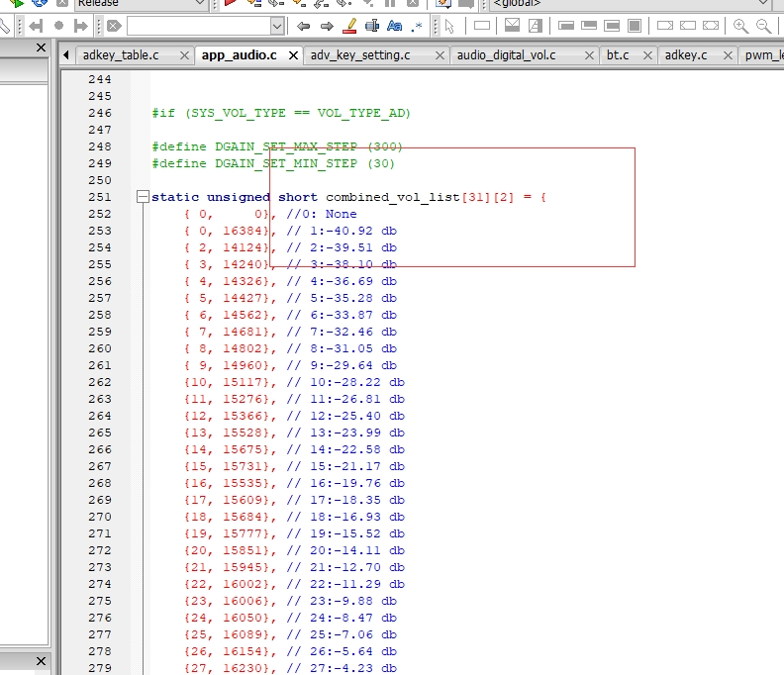
Task: Zoom in with the magnifier plus icon
Action: 740,26
